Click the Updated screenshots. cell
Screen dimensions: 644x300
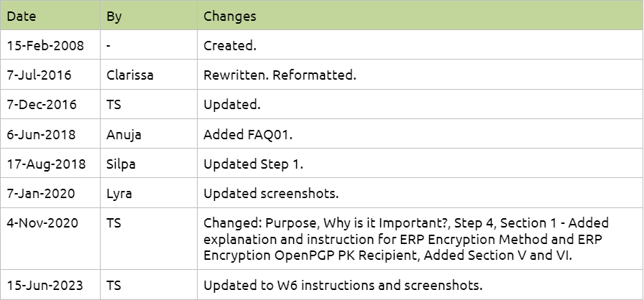click(420, 193)
